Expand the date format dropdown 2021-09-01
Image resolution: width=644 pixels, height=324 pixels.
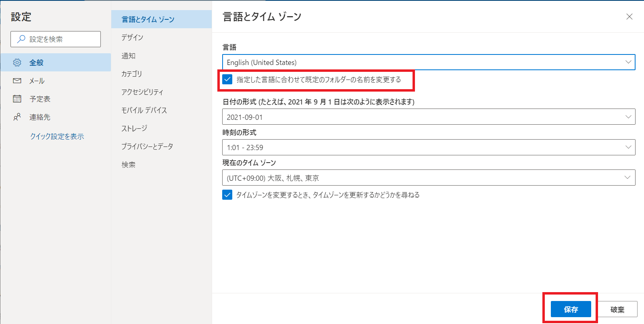[428, 117]
